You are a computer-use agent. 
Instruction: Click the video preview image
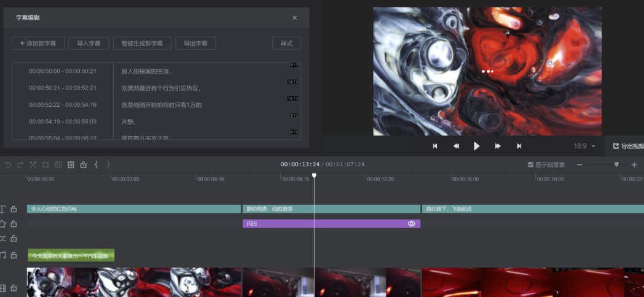click(x=487, y=71)
